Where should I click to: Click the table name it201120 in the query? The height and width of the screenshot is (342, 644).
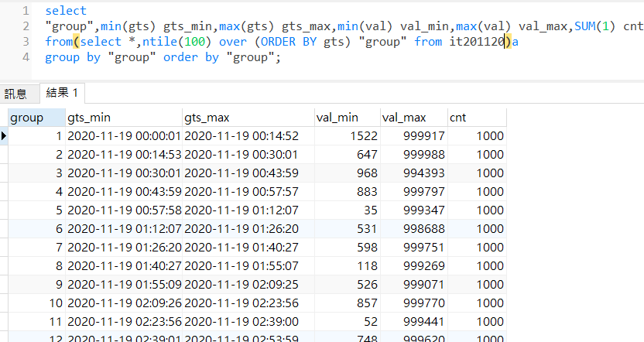pos(477,42)
